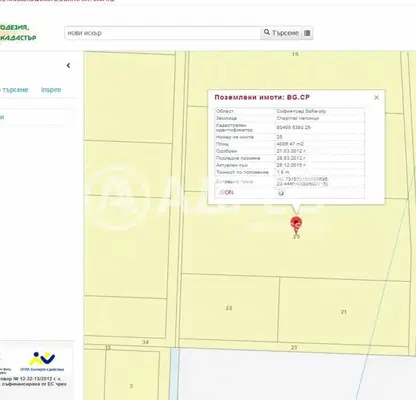Click the red location pin on parcel 25

(296, 224)
